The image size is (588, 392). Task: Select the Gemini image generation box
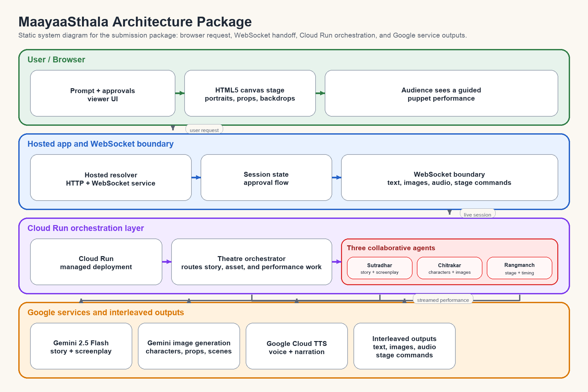coord(189,346)
